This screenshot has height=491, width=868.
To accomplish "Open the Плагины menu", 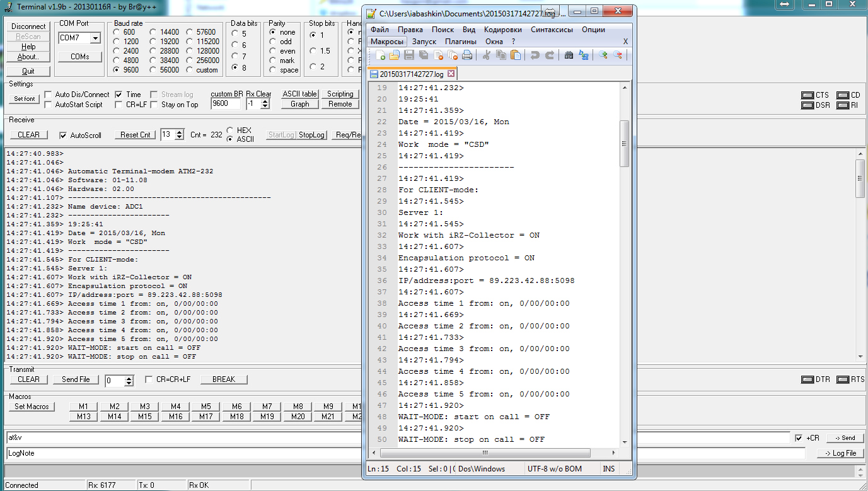I will tap(460, 42).
